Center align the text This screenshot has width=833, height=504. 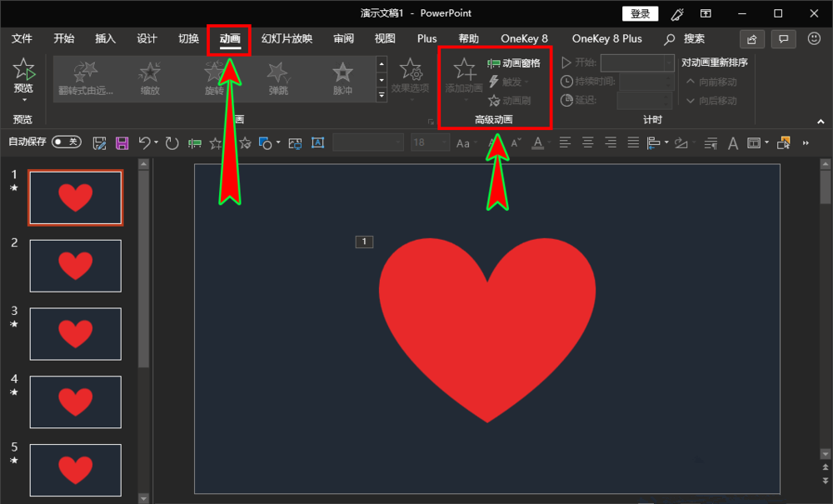point(587,142)
